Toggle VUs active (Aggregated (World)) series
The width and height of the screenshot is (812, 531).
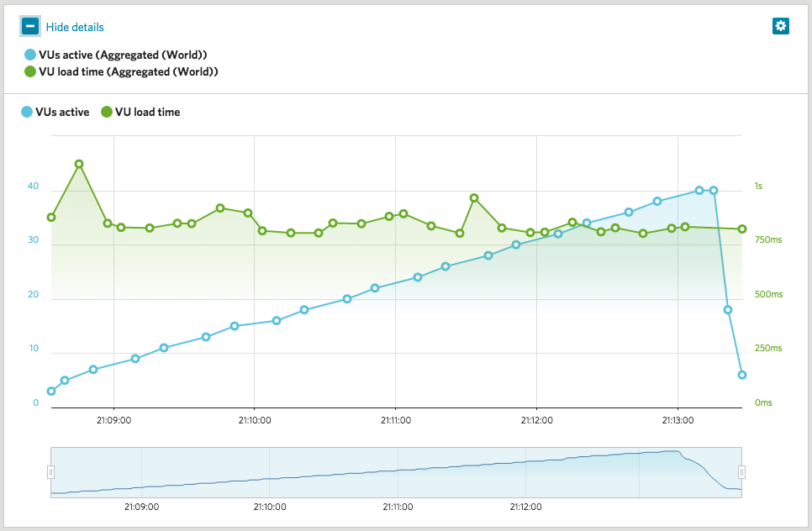116,55
